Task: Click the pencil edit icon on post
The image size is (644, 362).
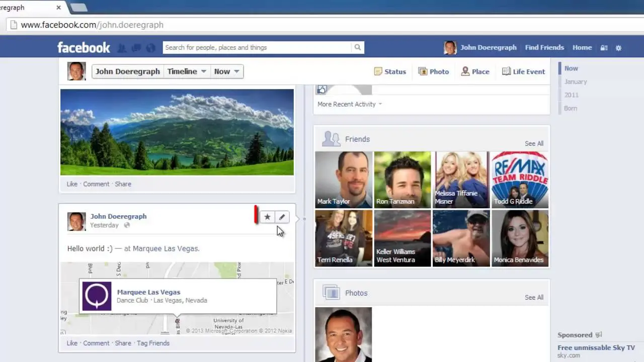Action: coord(282,217)
